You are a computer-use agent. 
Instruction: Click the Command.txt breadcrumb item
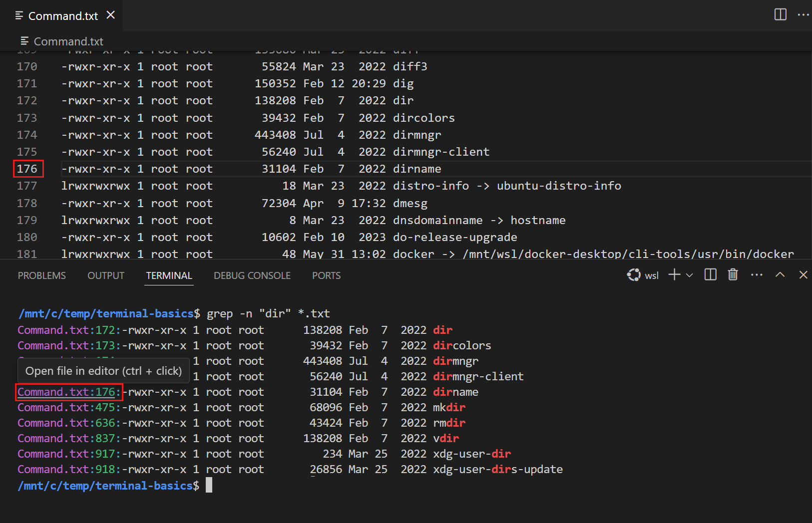point(68,41)
